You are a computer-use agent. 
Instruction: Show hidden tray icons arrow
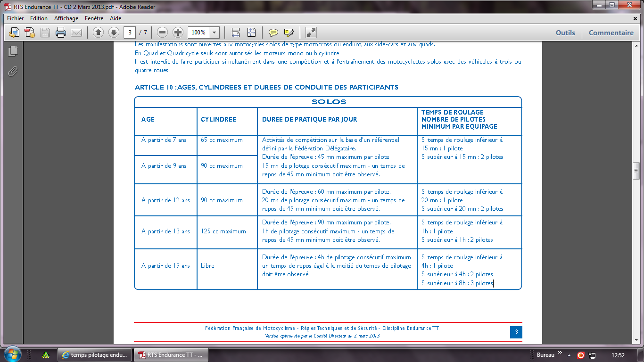570,355
